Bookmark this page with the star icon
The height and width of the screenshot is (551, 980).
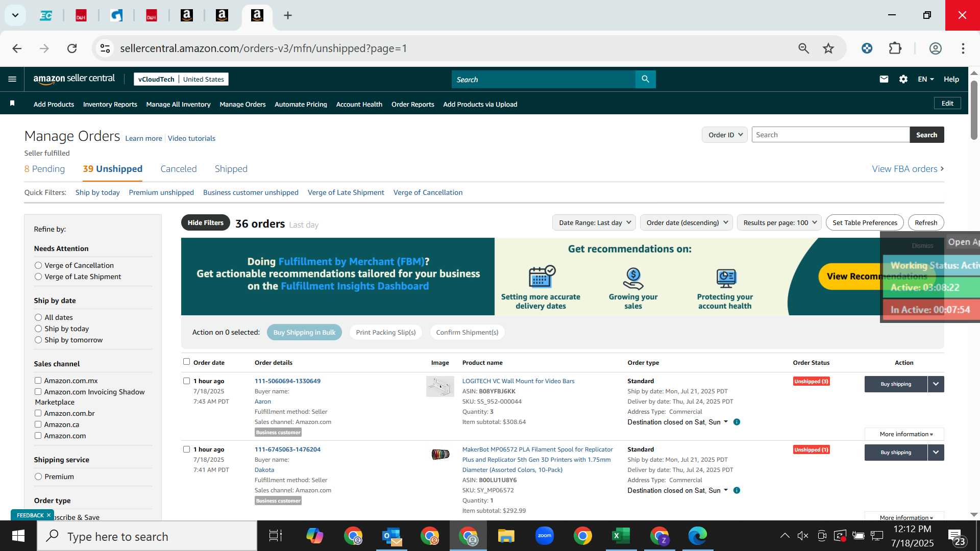828,48
